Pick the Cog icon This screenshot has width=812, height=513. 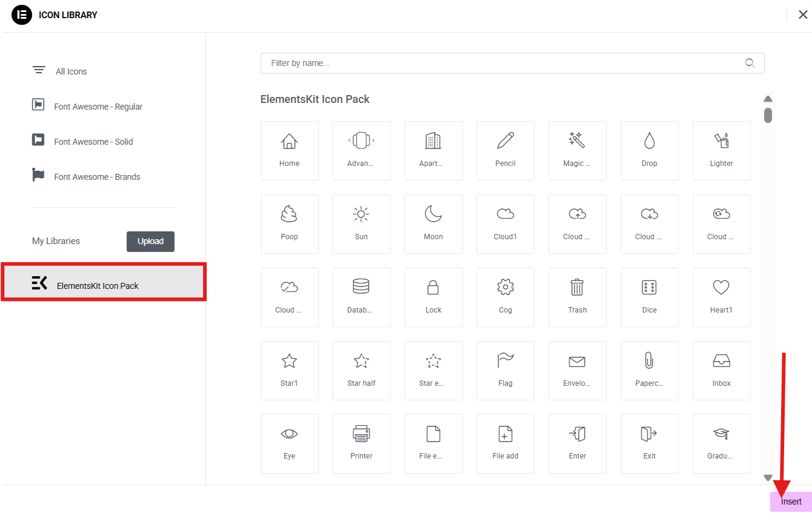[x=505, y=297]
